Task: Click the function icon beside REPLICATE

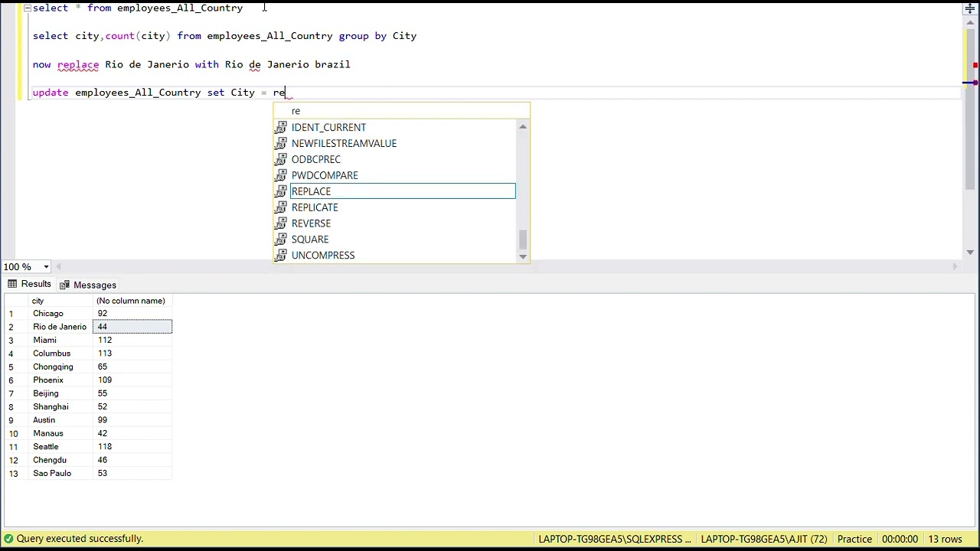Action: (281, 207)
